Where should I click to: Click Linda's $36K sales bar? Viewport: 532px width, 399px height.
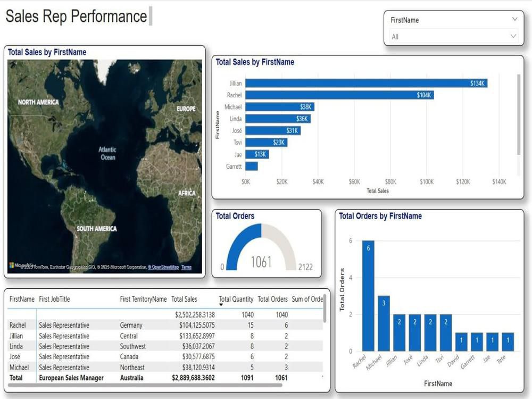278,119
